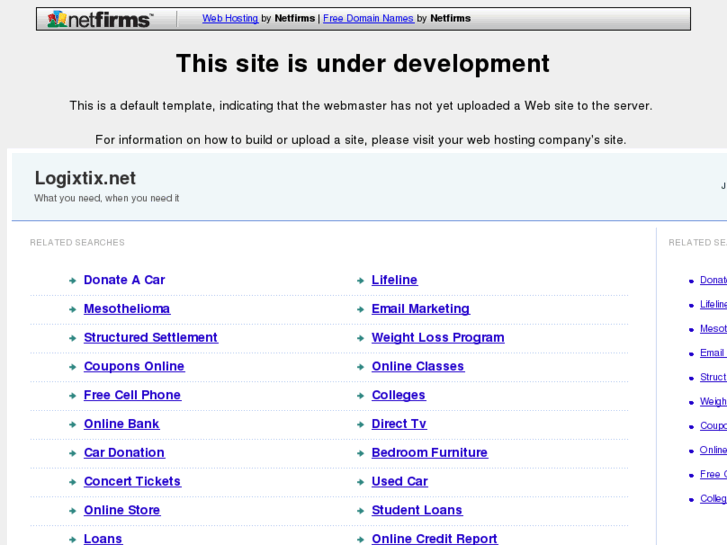Click the arrow icon beside Donate A Car
Screen dimensions: 727x545
coord(72,281)
